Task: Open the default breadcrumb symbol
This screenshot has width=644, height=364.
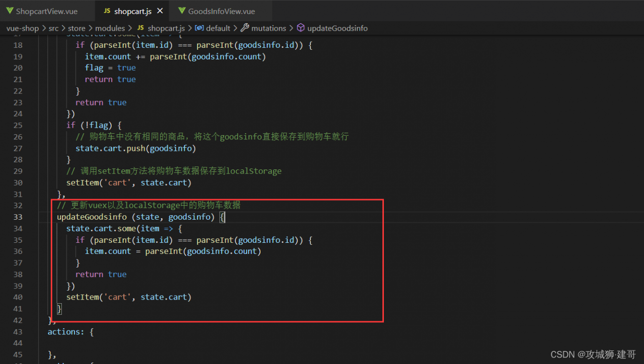Action: tap(218, 28)
